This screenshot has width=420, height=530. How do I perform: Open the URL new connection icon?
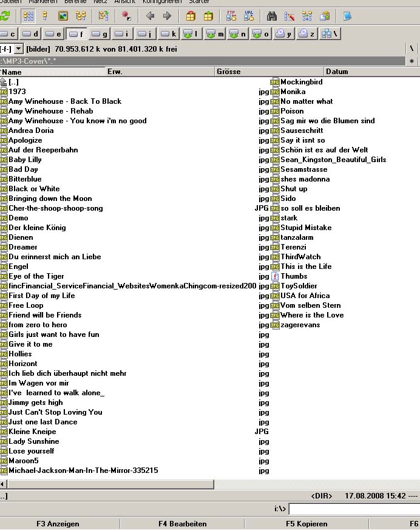[249, 16]
